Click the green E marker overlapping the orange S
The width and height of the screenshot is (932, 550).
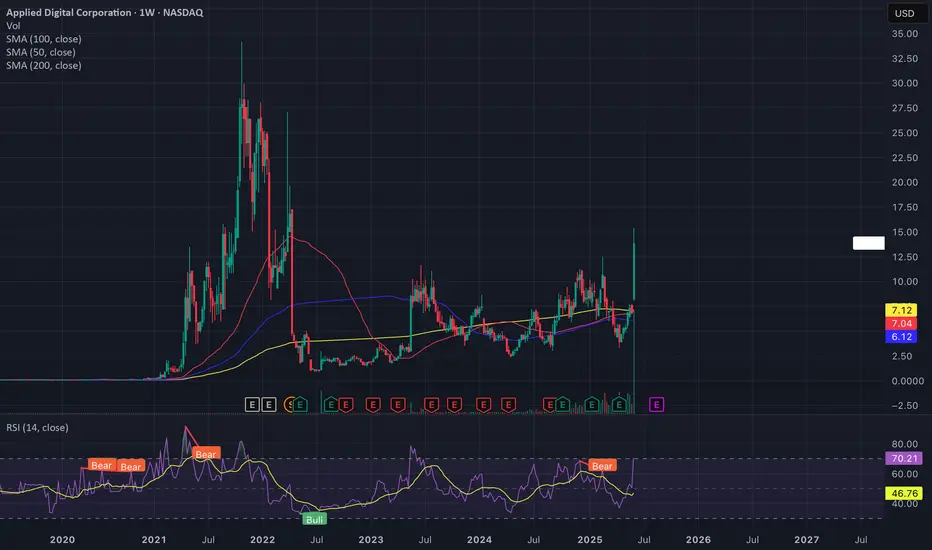coord(300,405)
